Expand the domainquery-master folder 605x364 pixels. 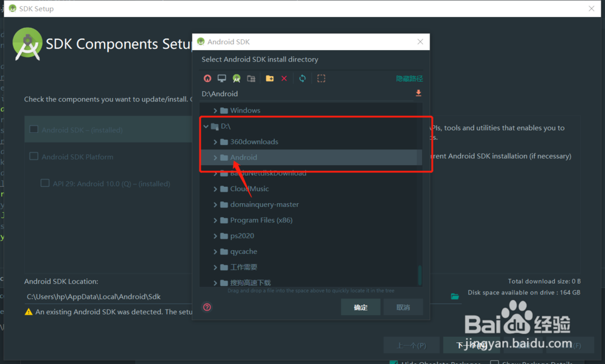215,204
